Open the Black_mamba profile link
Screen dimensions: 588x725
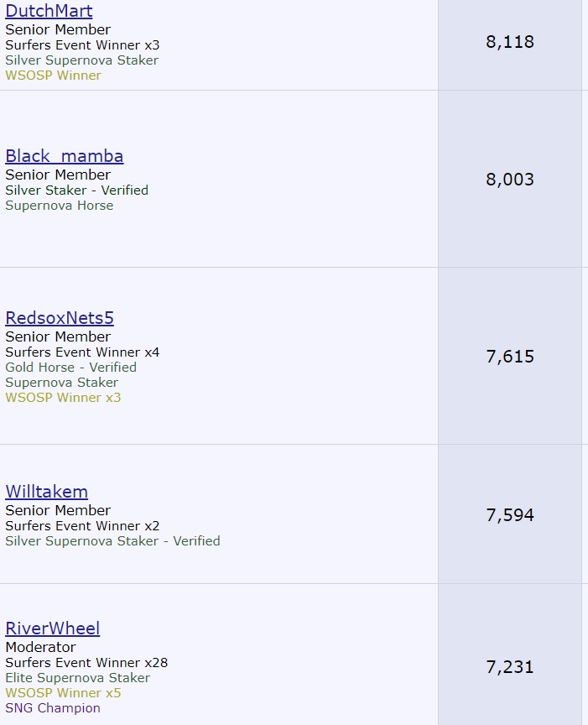(x=64, y=156)
